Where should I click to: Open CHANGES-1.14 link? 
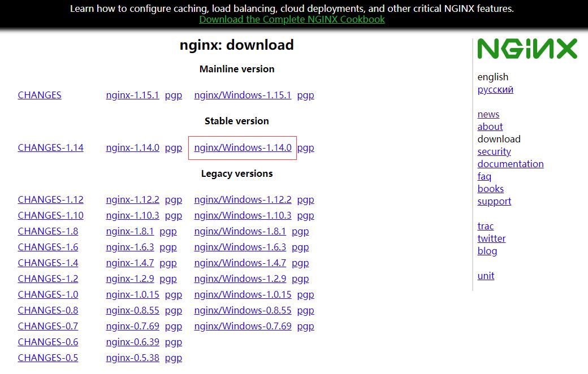click(x=51, y=147)
